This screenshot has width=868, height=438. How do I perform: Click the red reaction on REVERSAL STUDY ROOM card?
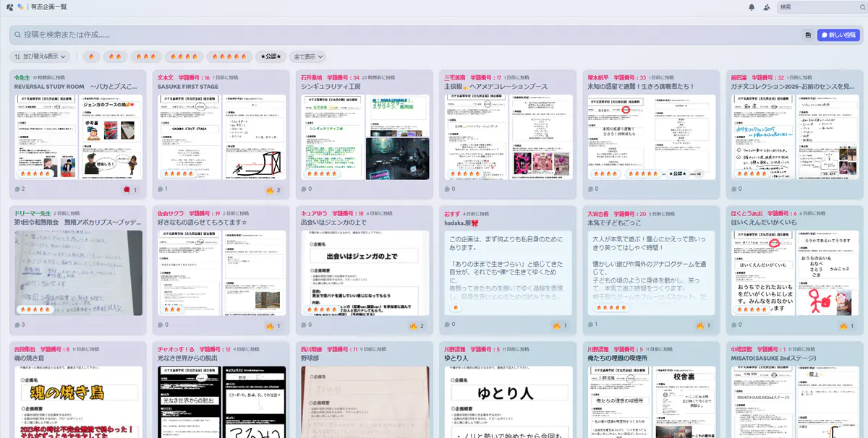tap(131, 190)
